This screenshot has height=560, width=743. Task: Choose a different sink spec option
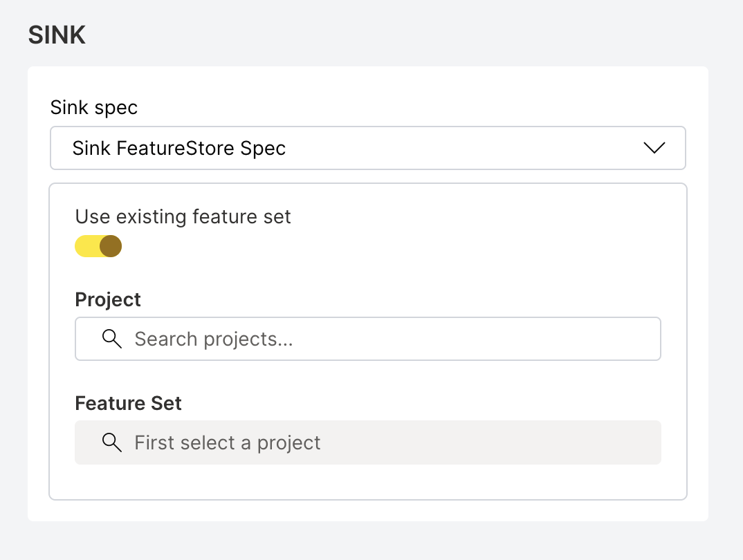point(367,148)
